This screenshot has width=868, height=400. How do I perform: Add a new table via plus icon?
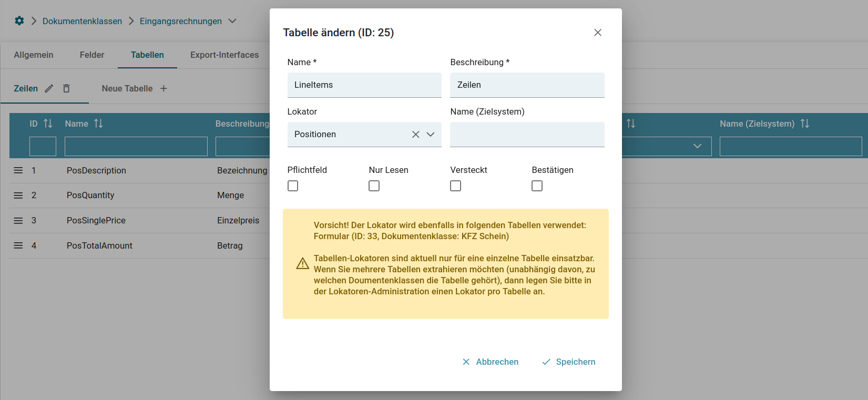click(164, 88)
